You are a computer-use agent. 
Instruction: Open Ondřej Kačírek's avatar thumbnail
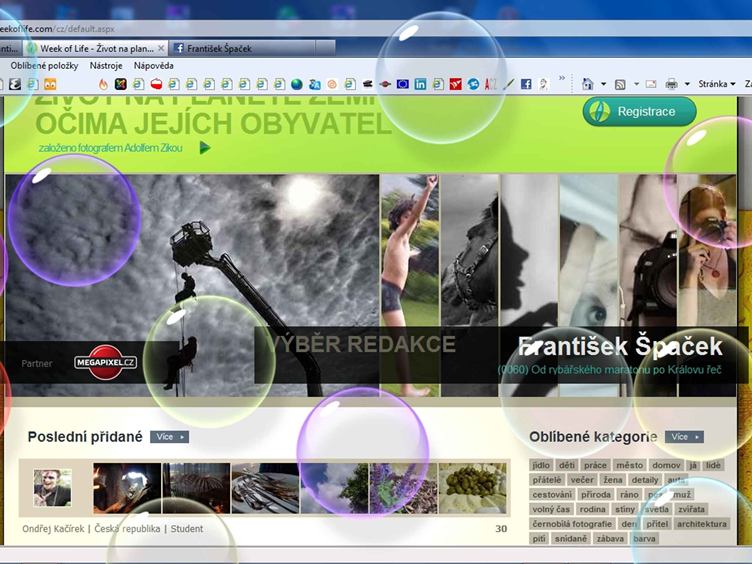(52, 488)
